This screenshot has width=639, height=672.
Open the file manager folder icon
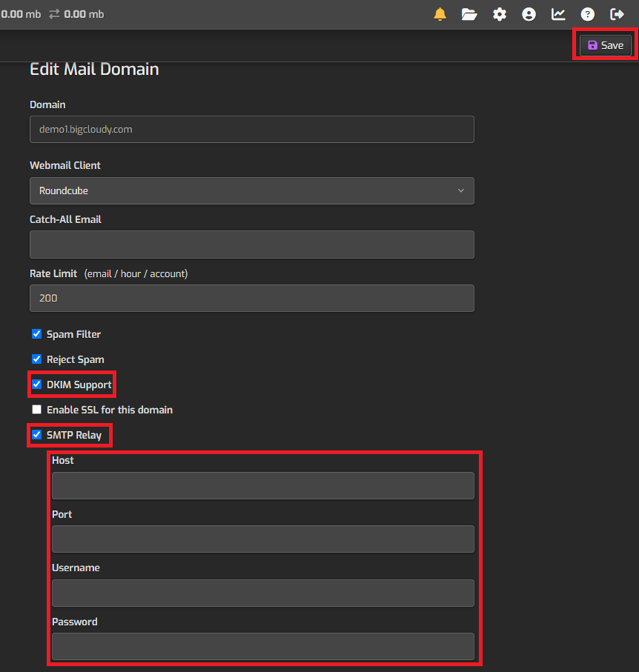point(470,14)
